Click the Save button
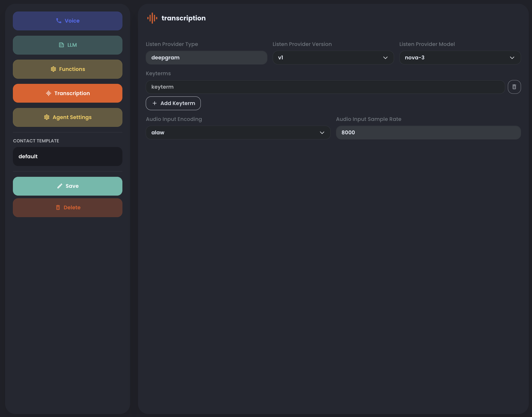The height and width of the screenshot is (417, 532). [x=68, y=186]
